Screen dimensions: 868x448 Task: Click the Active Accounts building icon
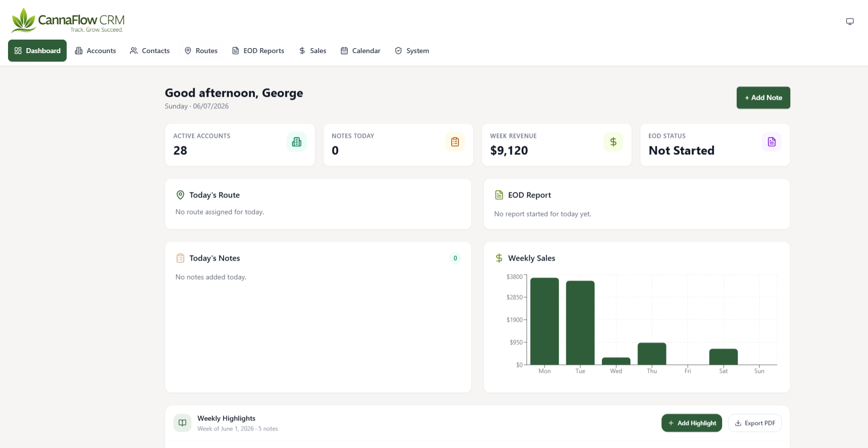297,142
